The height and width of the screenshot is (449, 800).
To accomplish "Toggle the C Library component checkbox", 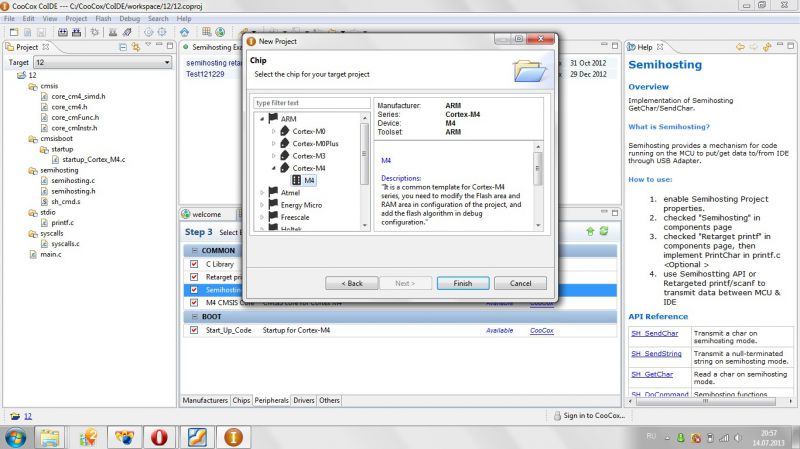I will (194, 264).
